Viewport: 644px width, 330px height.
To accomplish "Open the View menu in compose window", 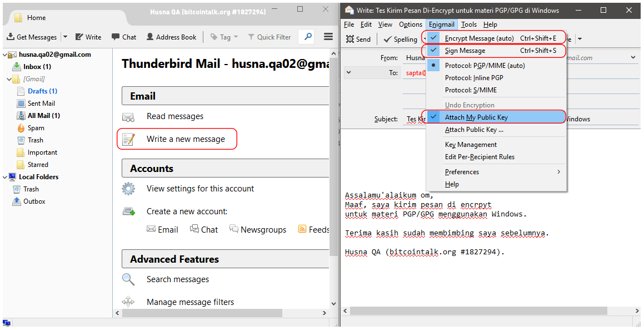I will point(385,24).
